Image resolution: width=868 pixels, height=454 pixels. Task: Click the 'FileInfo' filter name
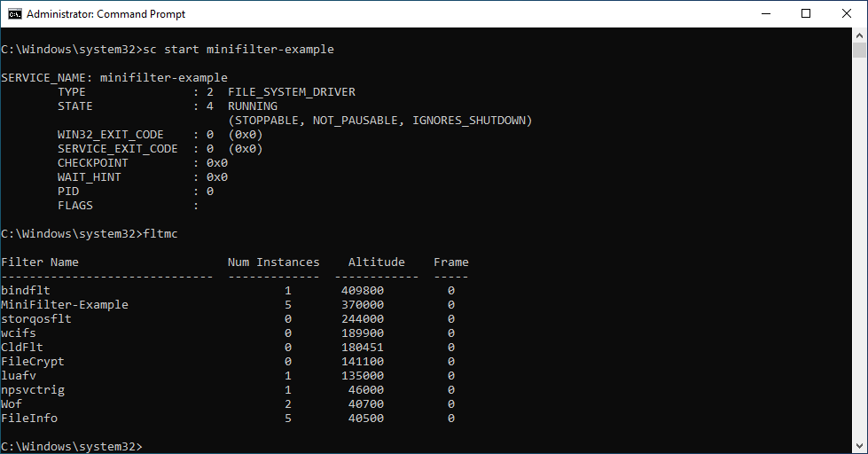29,418
